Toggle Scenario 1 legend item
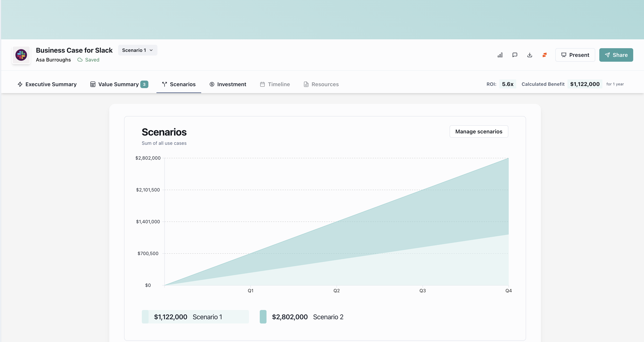Image resolution: width=644 pixels, height=342 pixels. (195, 317)
